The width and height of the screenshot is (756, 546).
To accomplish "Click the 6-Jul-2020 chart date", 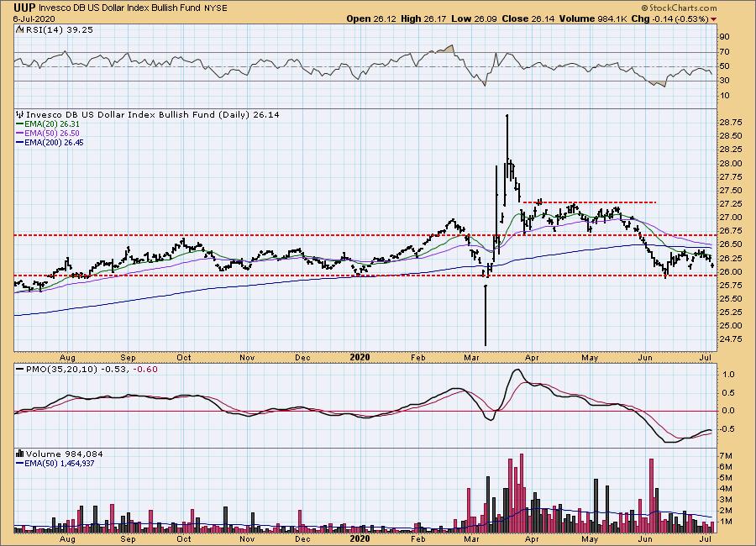I will [34, 18].
